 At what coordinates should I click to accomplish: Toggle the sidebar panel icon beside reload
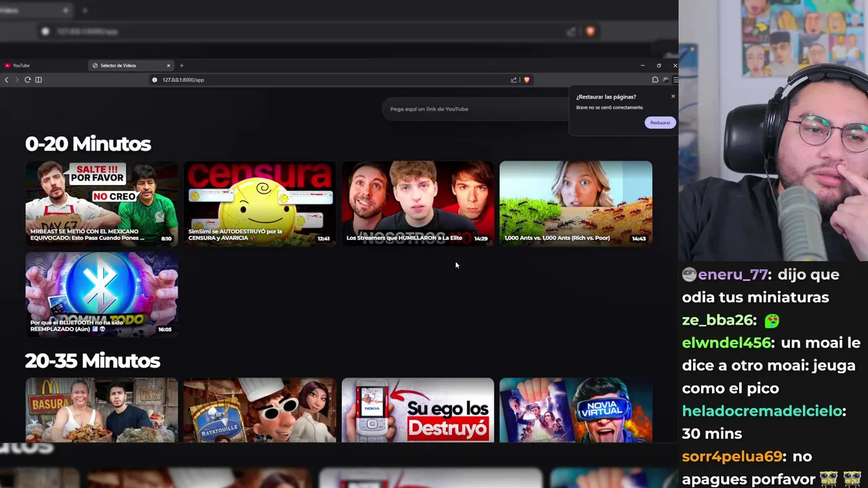[x=39, y=80]
